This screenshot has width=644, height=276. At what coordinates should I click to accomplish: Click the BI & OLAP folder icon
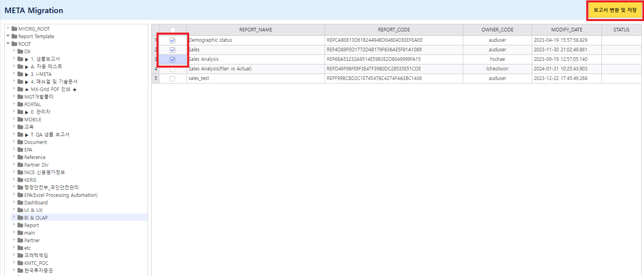tap(20, 218)
